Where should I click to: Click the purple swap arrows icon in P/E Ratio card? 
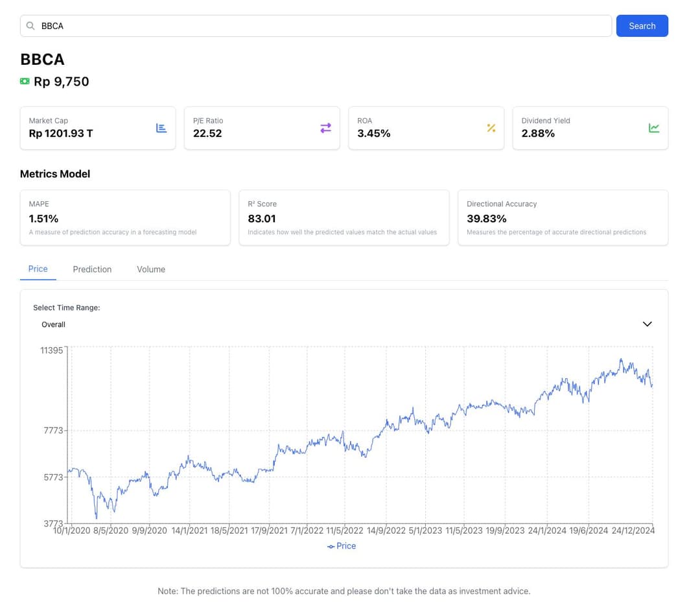(x=326, y=128)
